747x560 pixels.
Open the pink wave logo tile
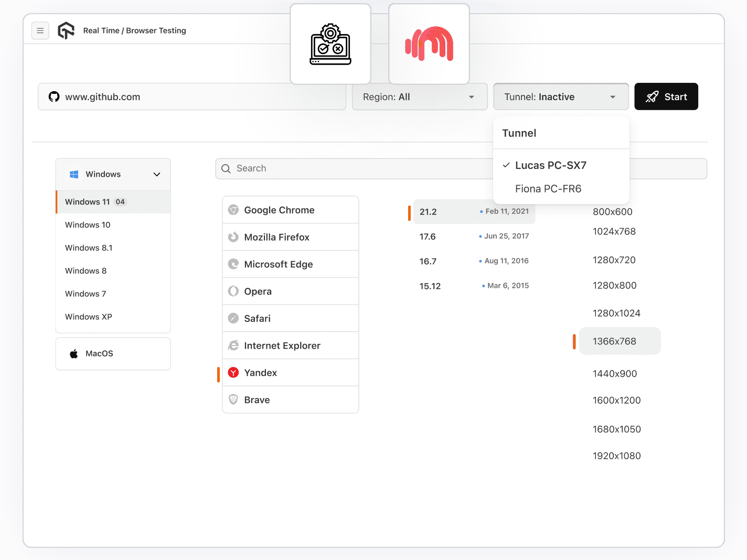[429, 45]
